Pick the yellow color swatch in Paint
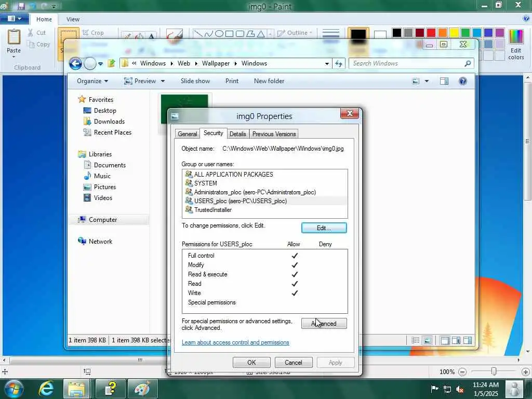Image resolution: width=532 pixels, height=399 pixels. click(x=454, y=33)
